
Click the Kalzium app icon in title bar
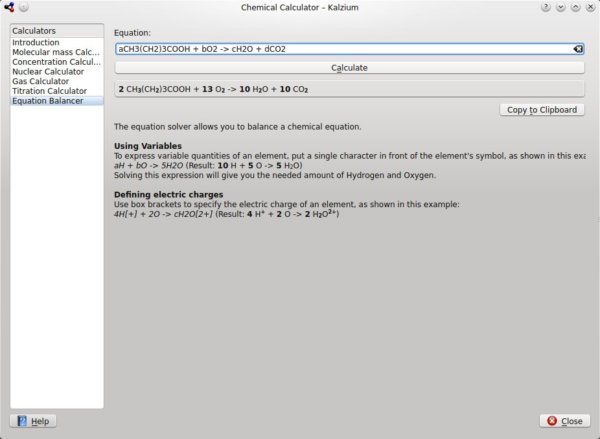[9, 7]
